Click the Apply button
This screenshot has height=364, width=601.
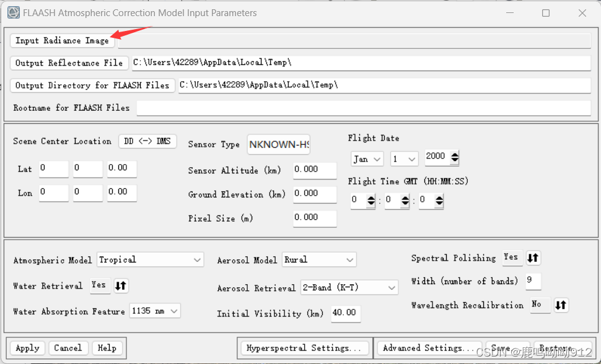pyautogui.click(x=27, y=349)
